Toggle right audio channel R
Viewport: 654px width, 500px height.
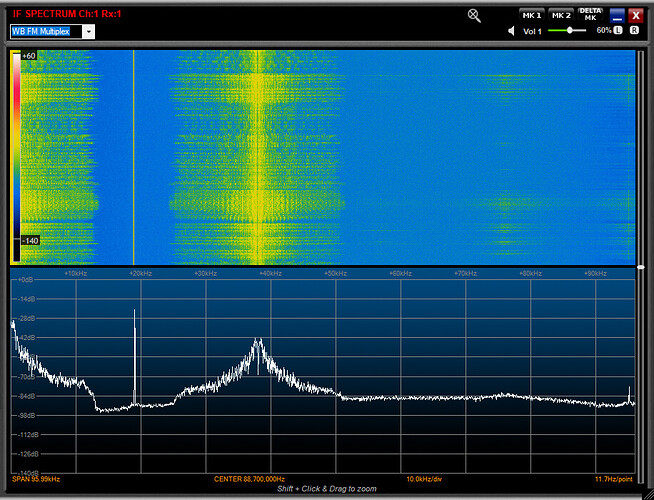click(x=634, y=31)
